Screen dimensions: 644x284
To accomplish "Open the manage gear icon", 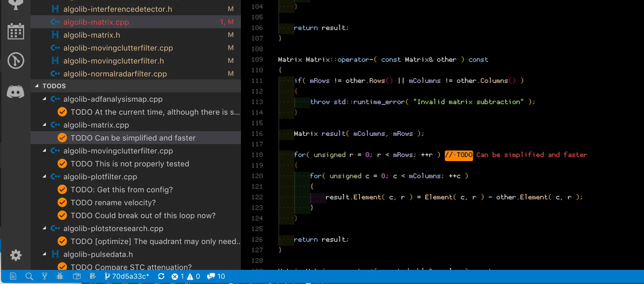I will pyautogui.click(x=16, y=255).
